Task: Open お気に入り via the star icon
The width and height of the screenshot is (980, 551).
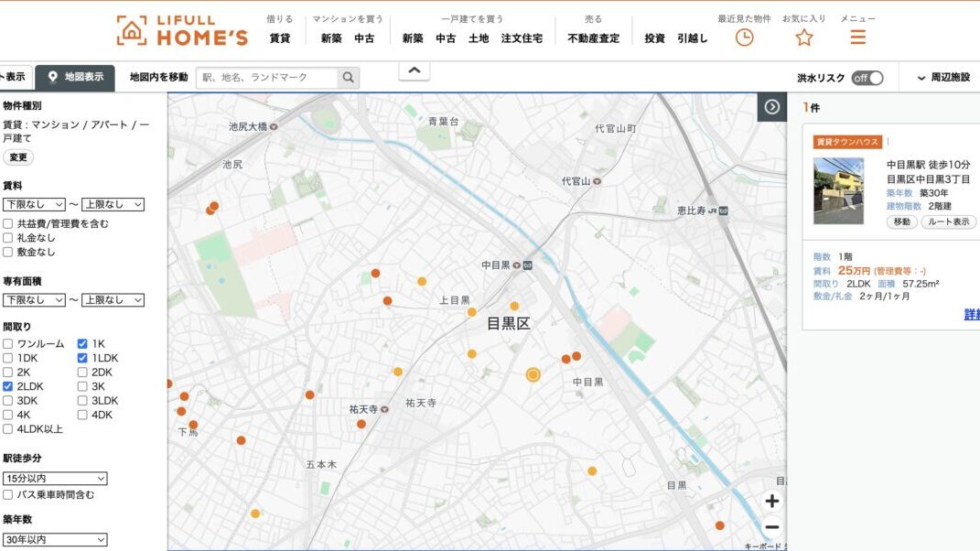Action: [x=802, y=37]
